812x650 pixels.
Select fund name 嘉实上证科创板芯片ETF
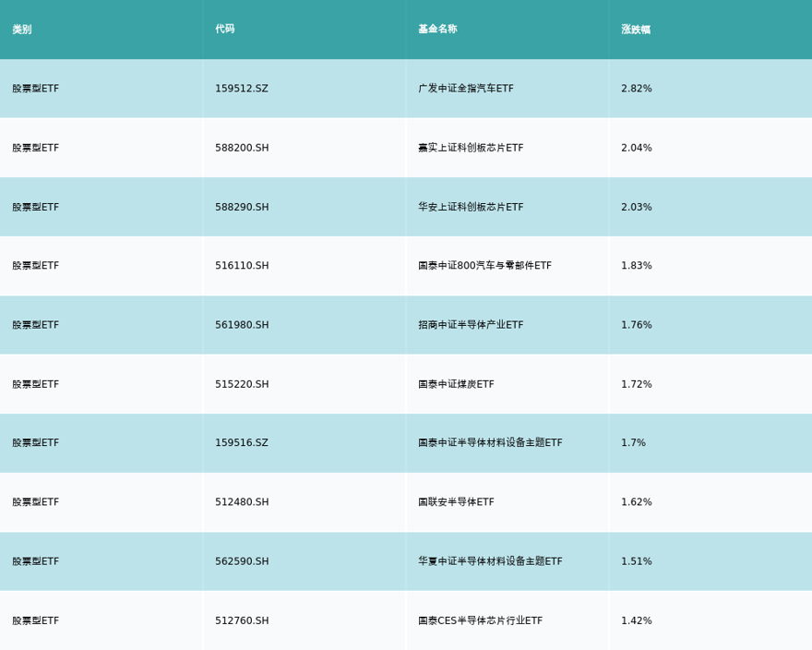(x=471, y=148)
